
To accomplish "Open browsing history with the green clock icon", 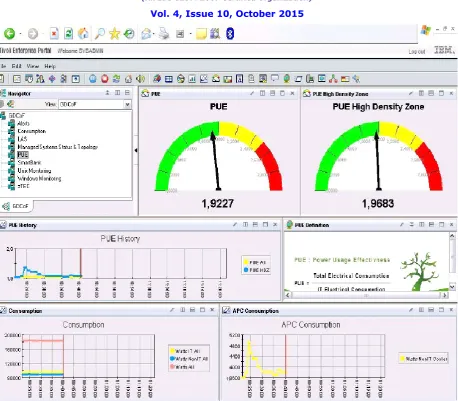I will tap(129, 33).
